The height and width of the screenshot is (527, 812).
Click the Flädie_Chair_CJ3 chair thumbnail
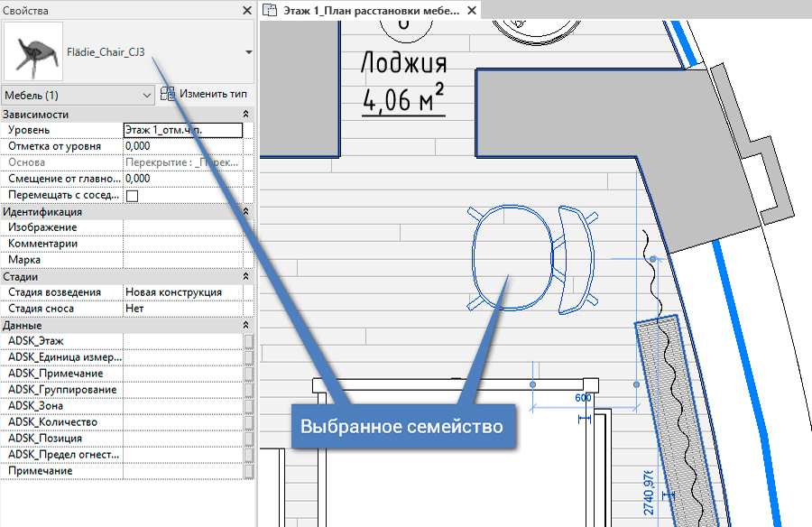coord(33,51)
